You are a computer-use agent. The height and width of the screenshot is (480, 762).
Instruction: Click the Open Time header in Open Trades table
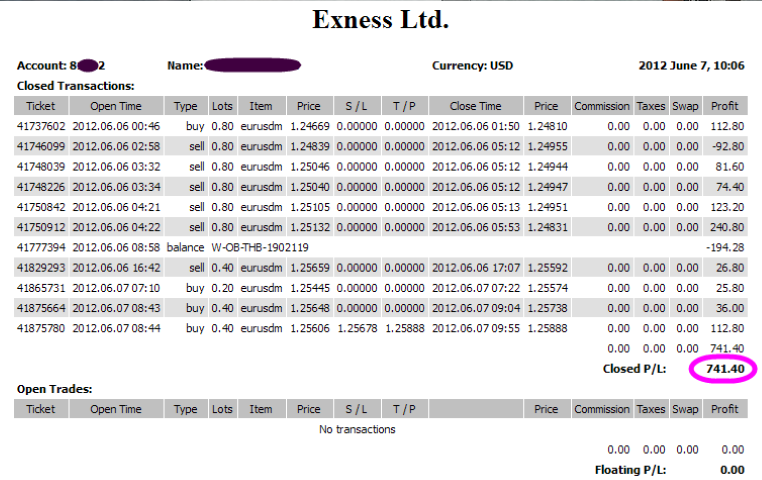tap(116, 409)
